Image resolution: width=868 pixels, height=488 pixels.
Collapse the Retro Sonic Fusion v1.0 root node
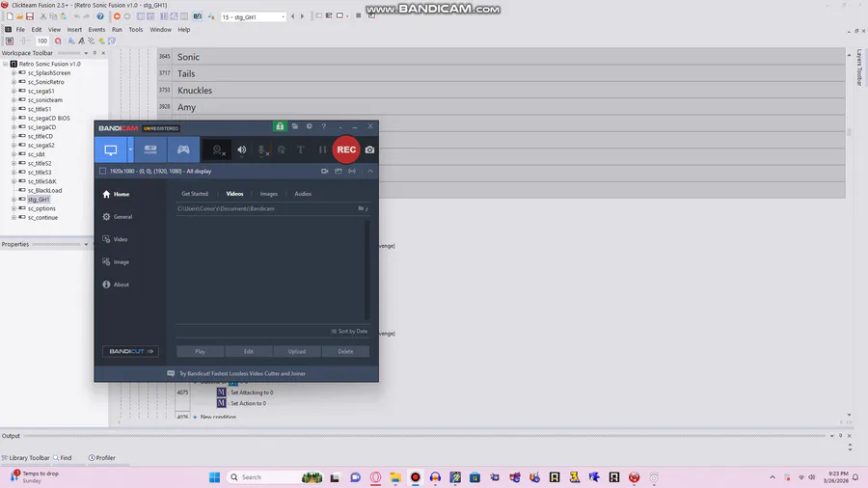click(5, 65)
